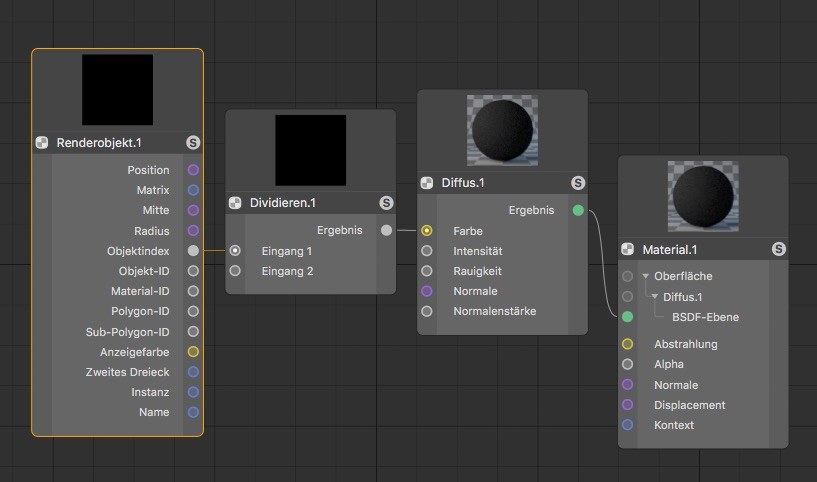817x482 pixels.
Task: Click the Normalenstärke label
Action: [x=494, y=311]
